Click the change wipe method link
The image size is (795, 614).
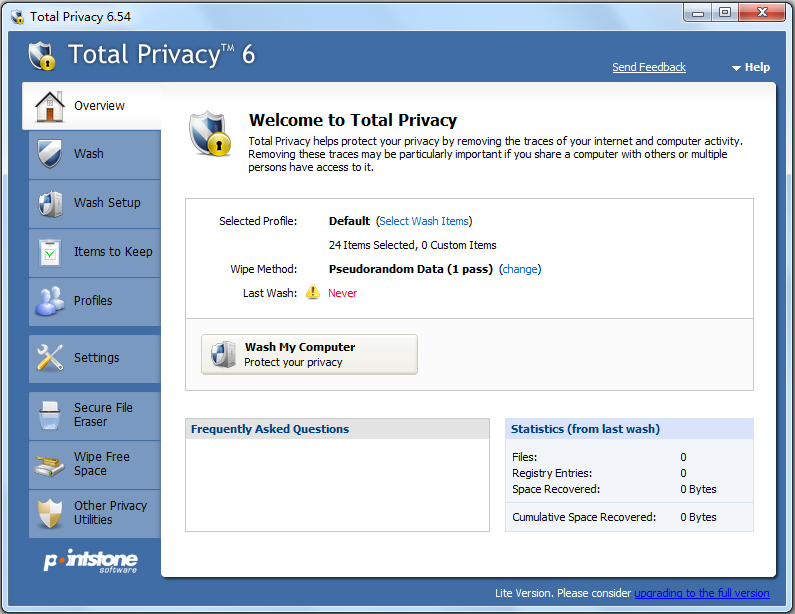(520, 269)
